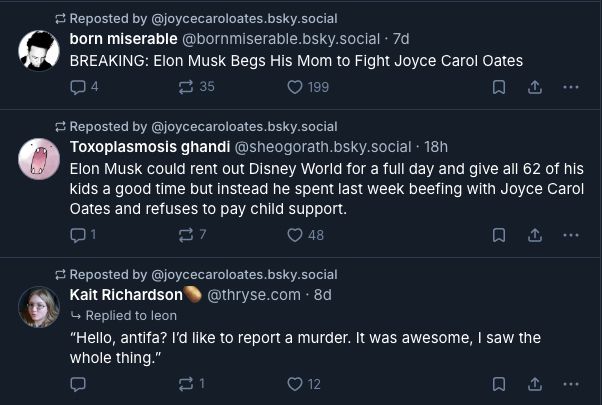Like the Toxoplasmosis ghandi post
602x405 pixels.
click(x=295, y=235)
